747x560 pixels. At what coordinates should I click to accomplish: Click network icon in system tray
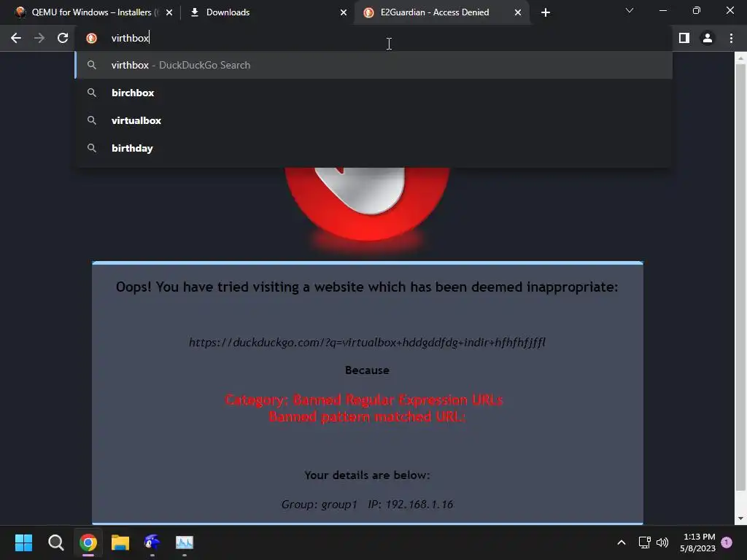click(645, 542)
